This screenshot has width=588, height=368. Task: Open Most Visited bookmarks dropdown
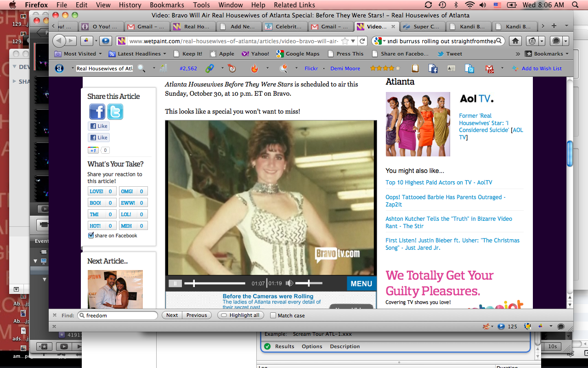point(80,54)
